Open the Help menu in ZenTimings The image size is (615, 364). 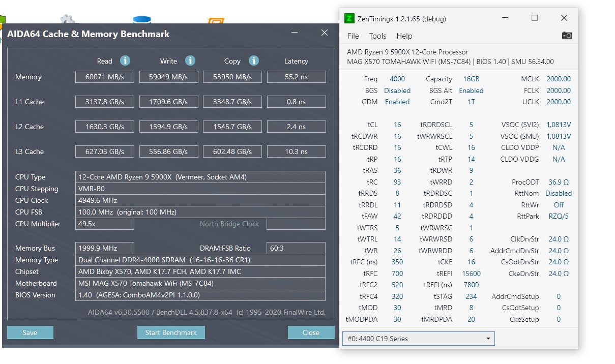point(404,36)
